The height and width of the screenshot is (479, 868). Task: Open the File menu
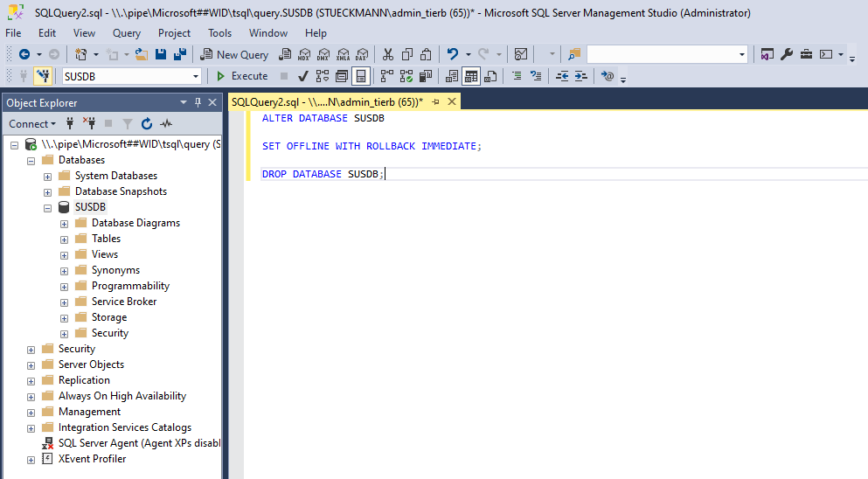(x=13, y=33)
